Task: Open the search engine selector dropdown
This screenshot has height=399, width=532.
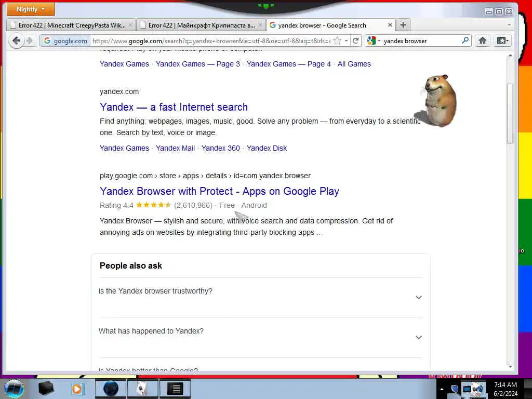Action: [374, 41]
